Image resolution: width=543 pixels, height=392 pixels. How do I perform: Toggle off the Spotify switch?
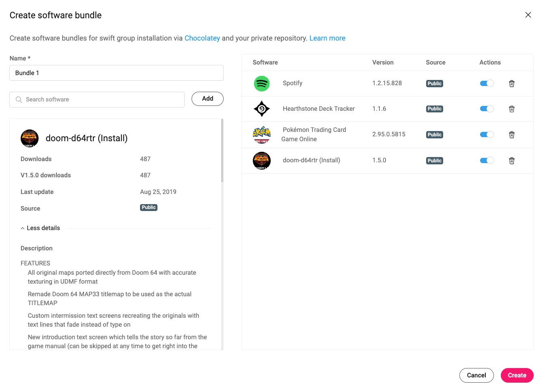pyautogui.click(x=487, y=83)
